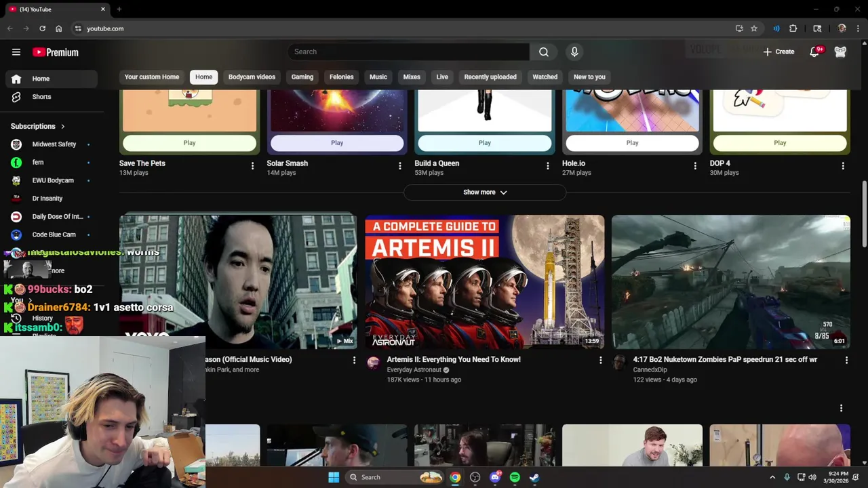
Task: Open Discord from the taskbar
Action: pos(495,477)
